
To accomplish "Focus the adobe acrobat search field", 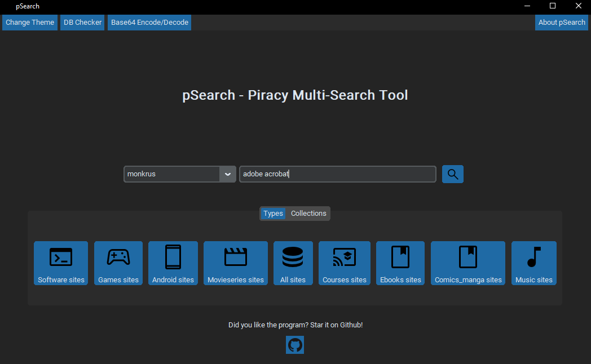I will click(x=338, y=174).
